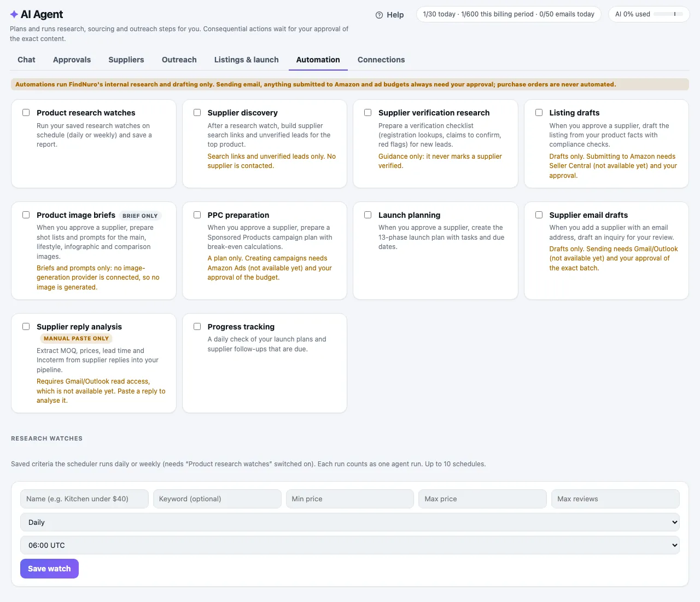Click the Min price field
700x602 pixels.
pyautogui.click(x=350, y=499)
